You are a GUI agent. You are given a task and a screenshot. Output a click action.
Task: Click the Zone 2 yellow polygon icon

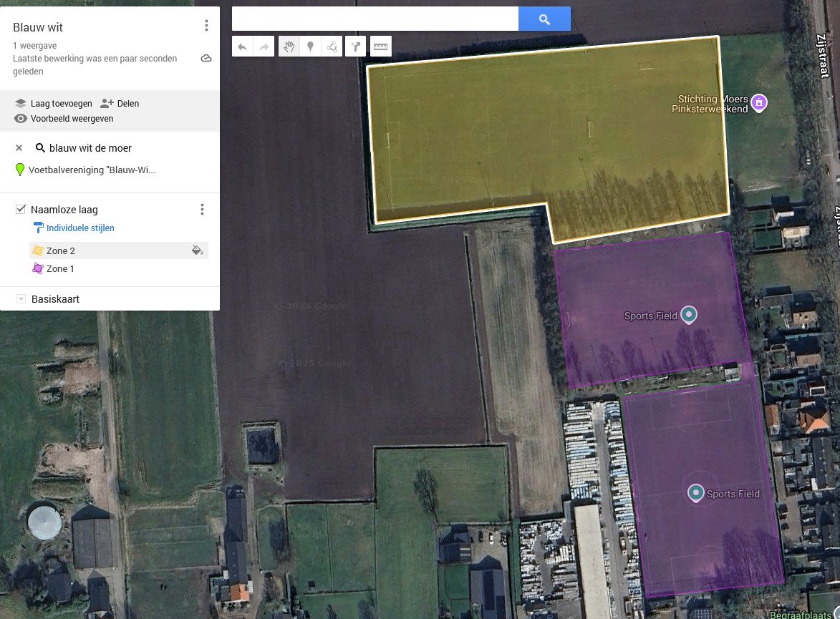tap(37, 250)
